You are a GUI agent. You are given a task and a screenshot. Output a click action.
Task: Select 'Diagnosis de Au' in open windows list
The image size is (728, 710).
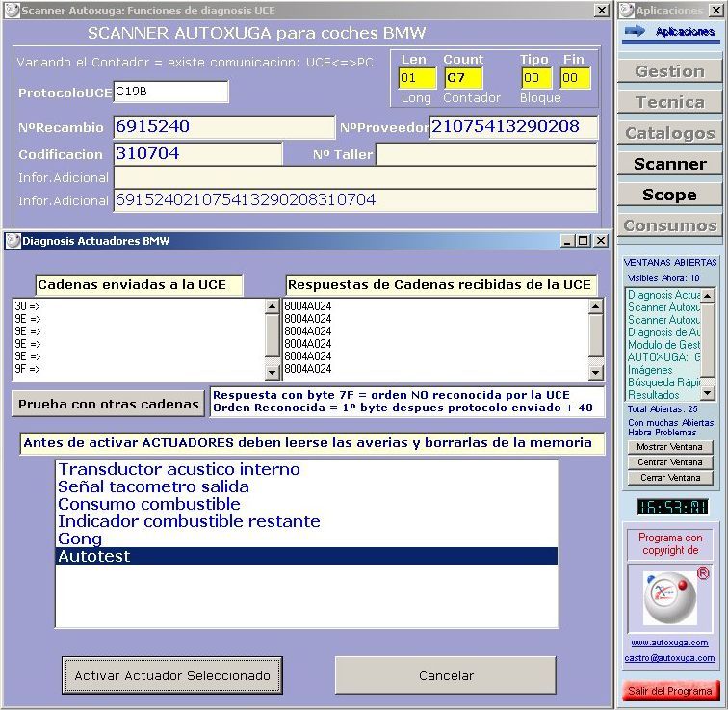click(x=663, y=332)
